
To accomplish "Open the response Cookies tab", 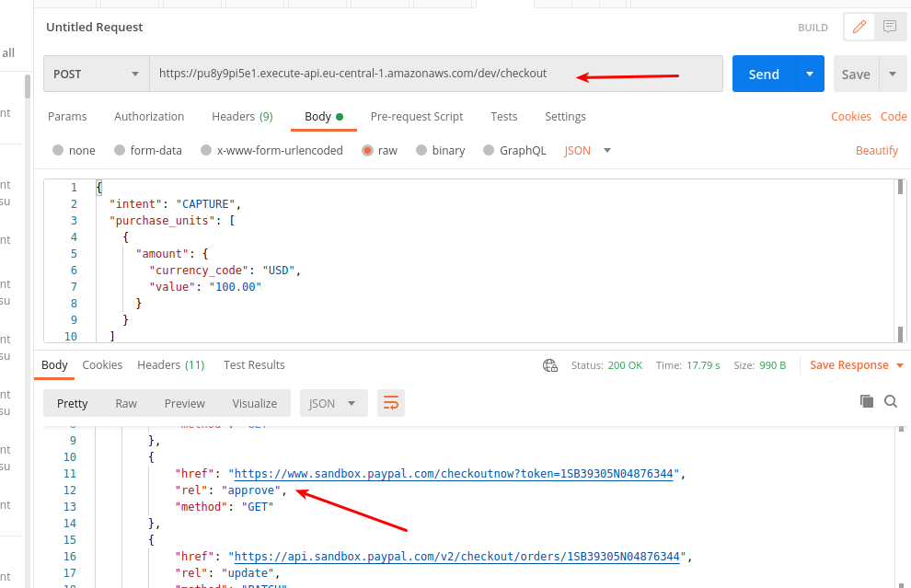I will click(x=102, y=365).
